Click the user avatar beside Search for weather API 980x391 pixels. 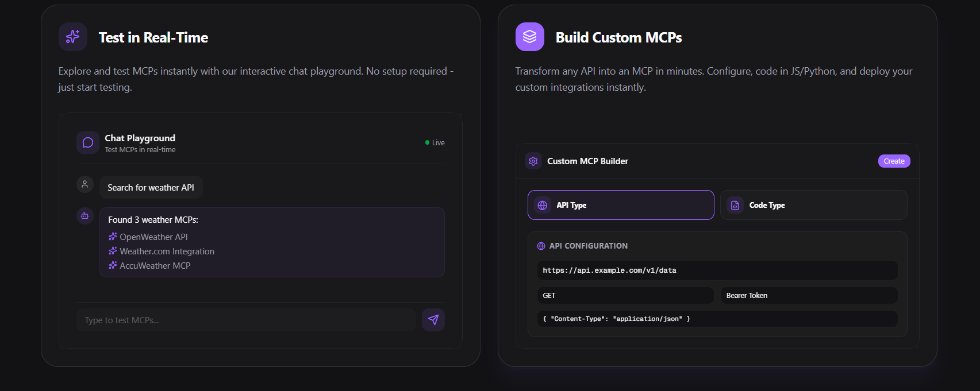point(84,184)
